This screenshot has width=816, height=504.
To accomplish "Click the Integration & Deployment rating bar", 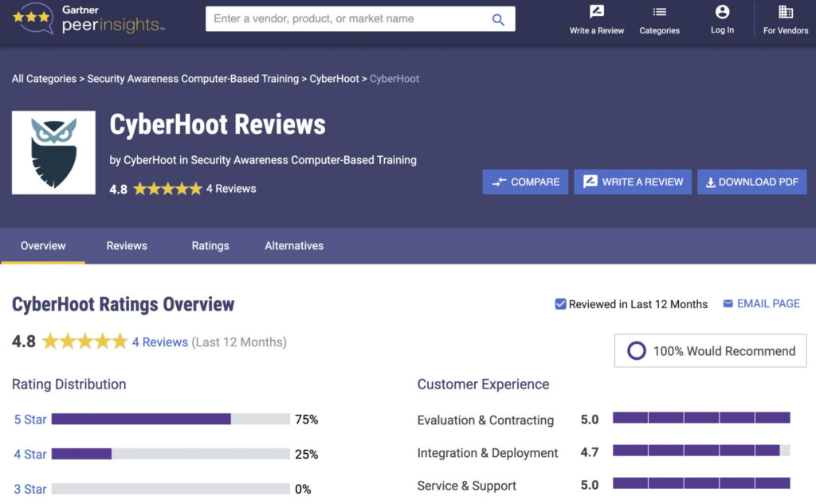I will [701, 451].
